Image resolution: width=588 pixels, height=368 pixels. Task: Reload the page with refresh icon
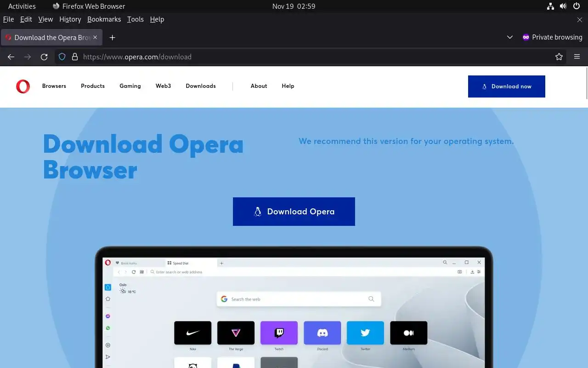44,57
